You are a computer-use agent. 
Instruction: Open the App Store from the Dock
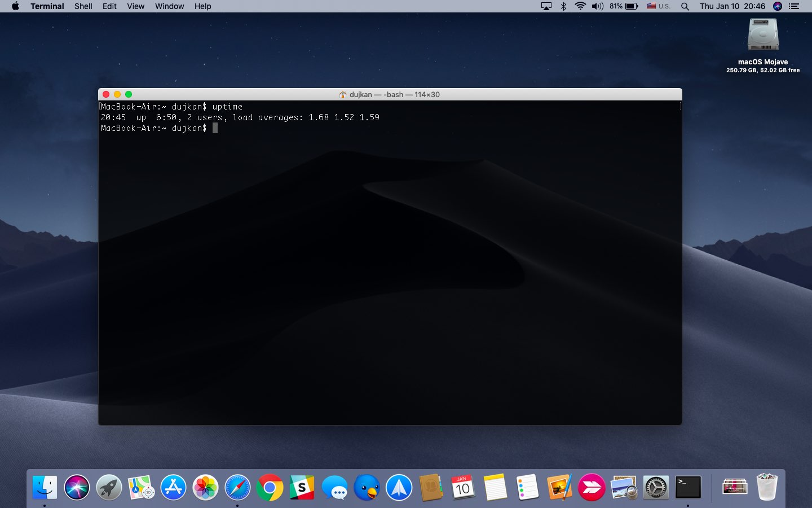click(173, 487)
